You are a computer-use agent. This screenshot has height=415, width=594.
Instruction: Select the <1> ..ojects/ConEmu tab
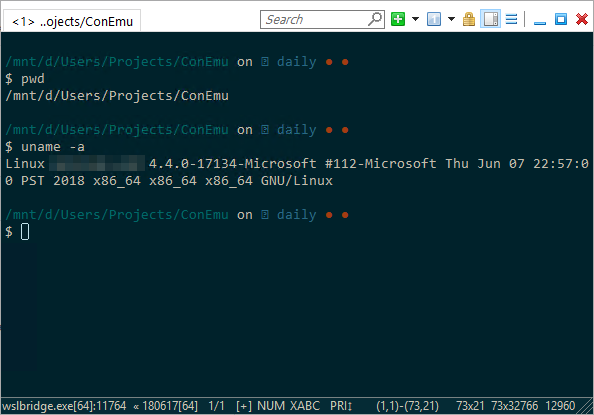pyautogui.click(x=72, y=21)
